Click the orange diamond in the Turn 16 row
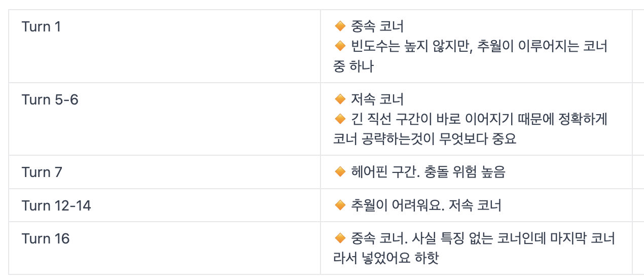This screenshot has width=644, height=280. [340, 238]
